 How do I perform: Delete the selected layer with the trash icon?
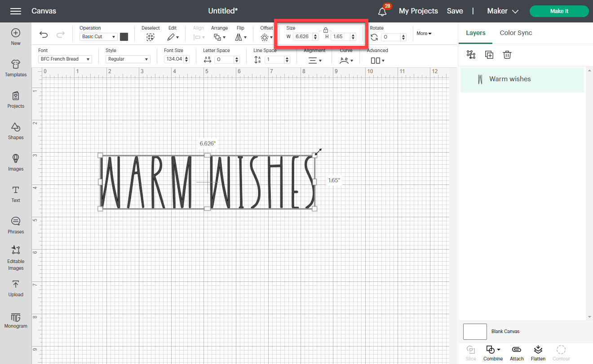pos(507,54)
